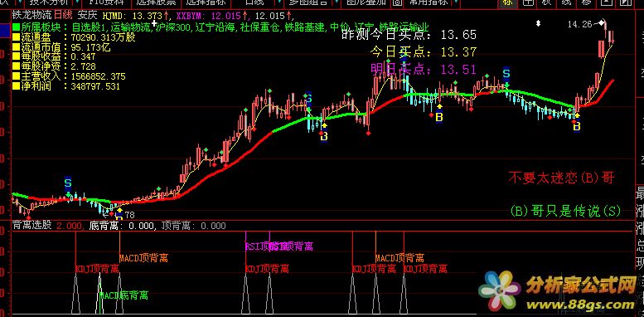Open the 日线 period dropdown arrow

point(278,2)
